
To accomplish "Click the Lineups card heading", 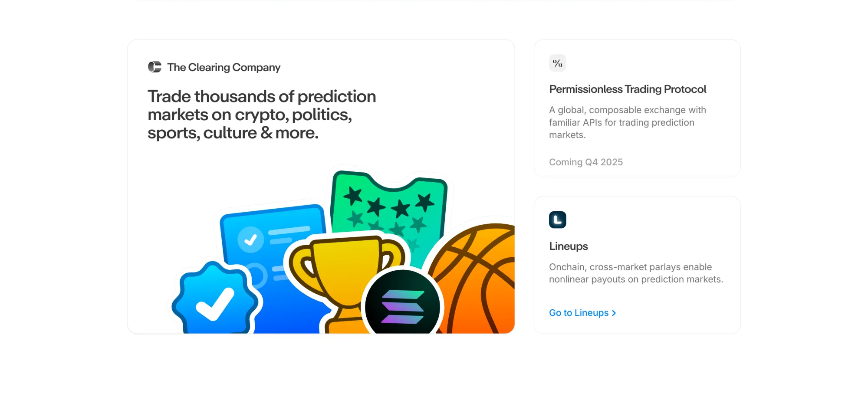I will click(x=569, y=246).
